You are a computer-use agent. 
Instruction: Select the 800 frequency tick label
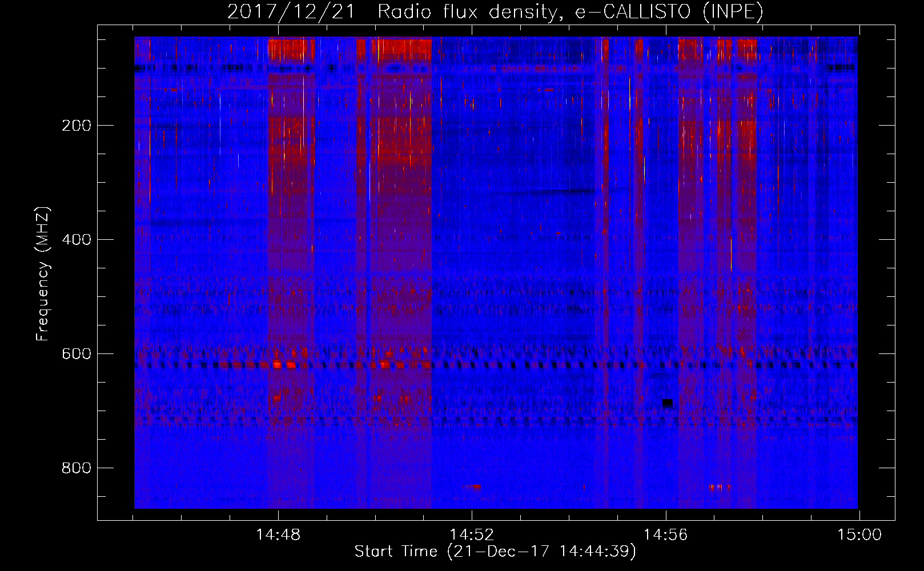click(x=76, y=468)
